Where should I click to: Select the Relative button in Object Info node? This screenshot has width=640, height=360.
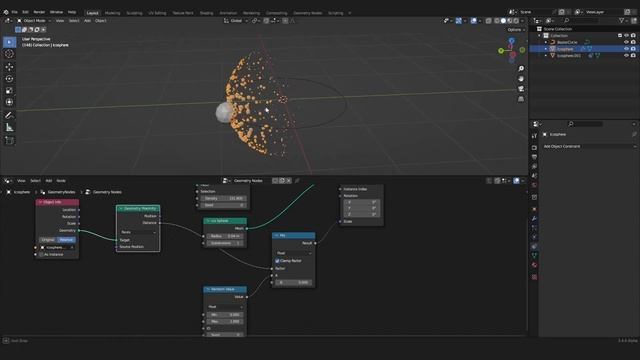click(67, 240)
